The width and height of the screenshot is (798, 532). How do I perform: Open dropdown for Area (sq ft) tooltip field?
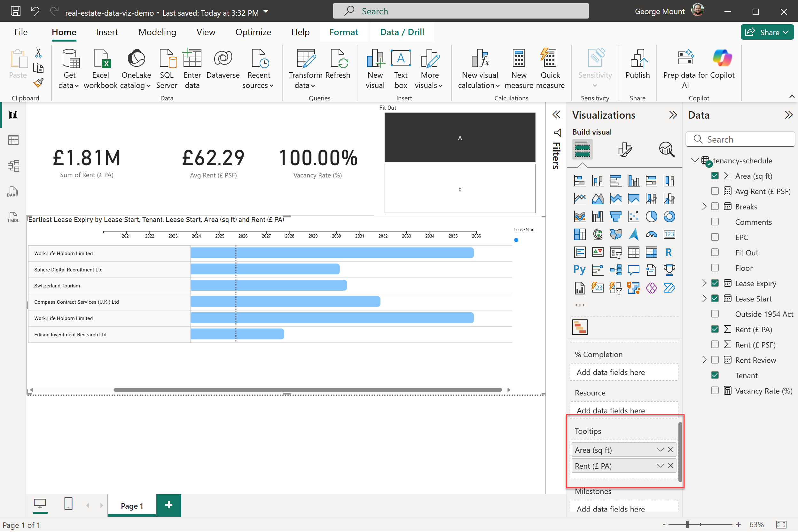point(660,450)
